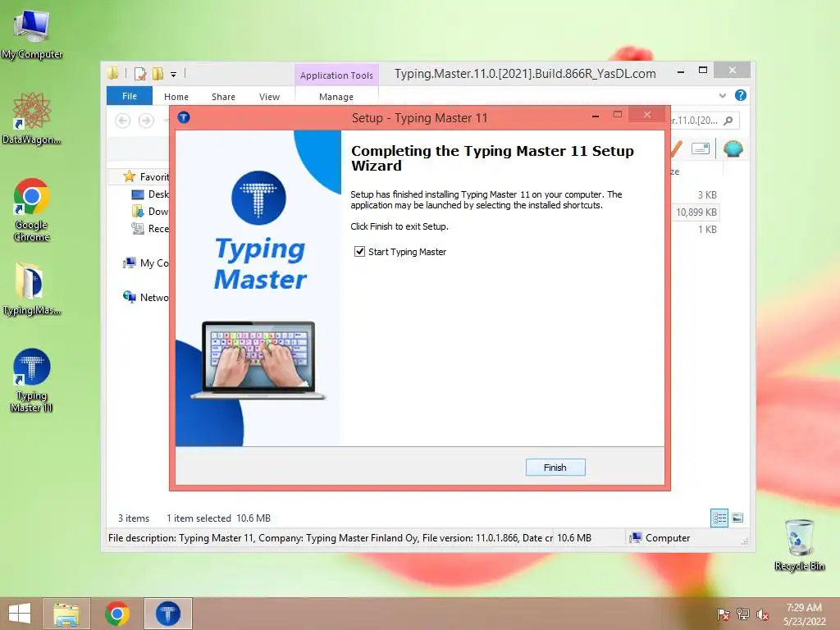Select Desktop in navigation pane

pos(151,194)
